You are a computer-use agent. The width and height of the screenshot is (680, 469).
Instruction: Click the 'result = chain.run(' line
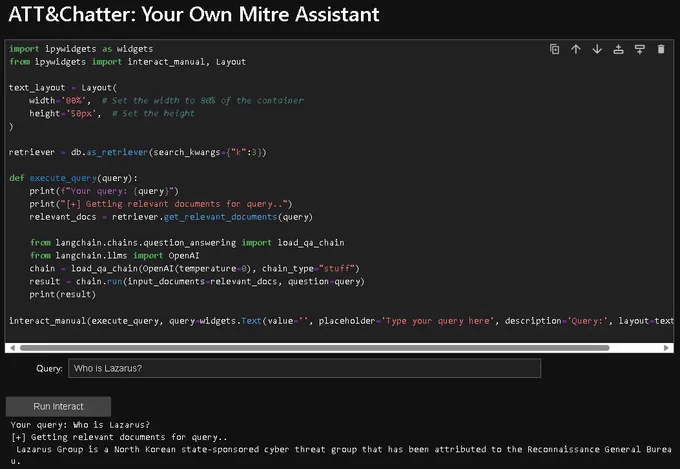(x=197, y=282)
